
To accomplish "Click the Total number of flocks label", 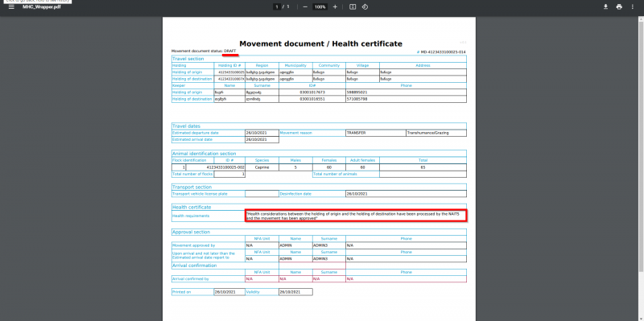I will [x=192, y=174].
